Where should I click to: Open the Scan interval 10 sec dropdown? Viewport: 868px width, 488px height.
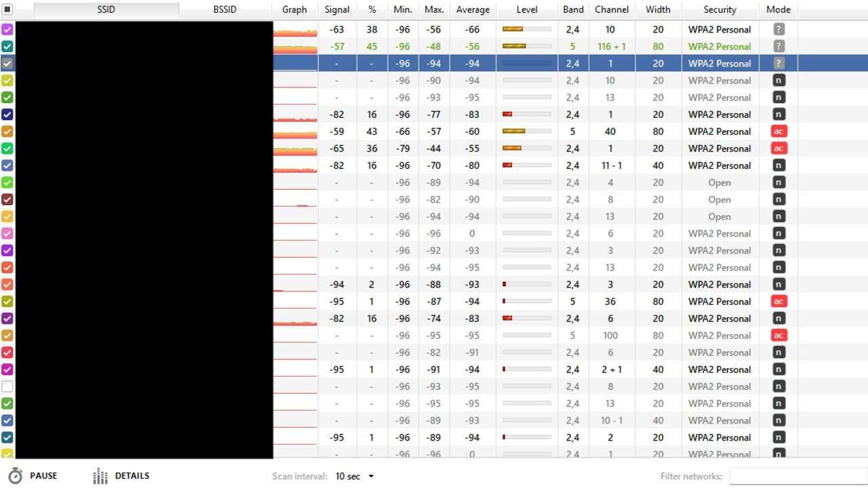click(x=355, y=476)
